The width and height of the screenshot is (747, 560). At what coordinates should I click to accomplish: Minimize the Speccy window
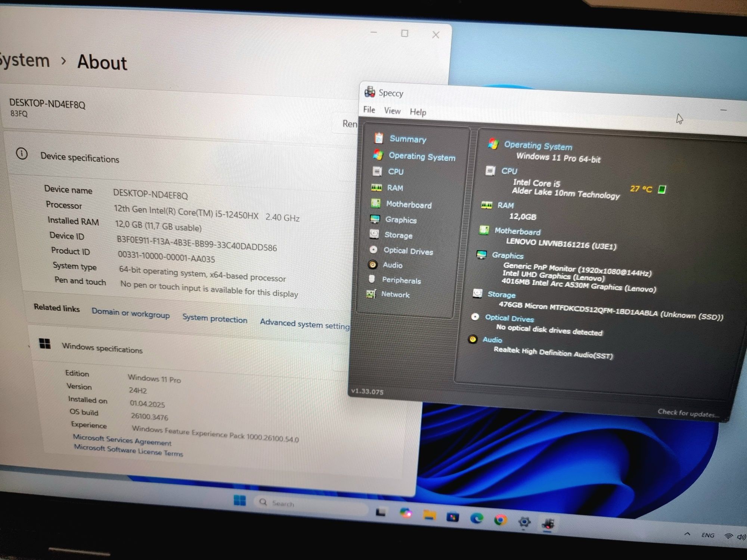[723, 110]
